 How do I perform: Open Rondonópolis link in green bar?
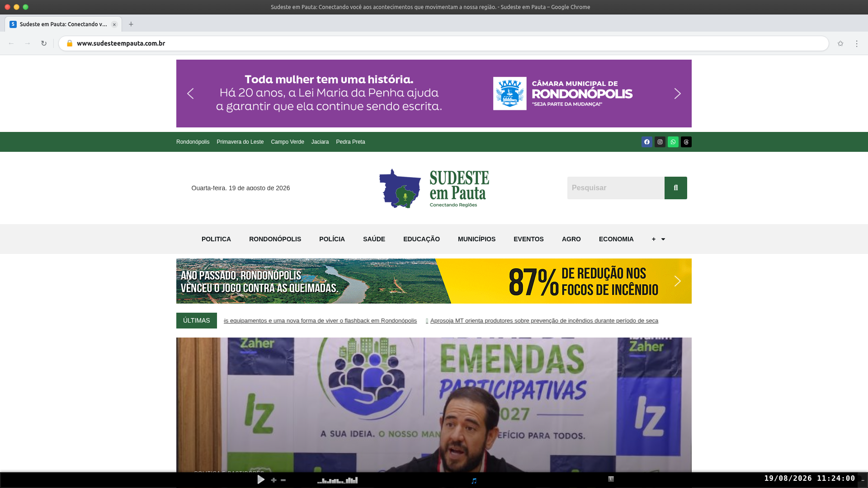click(x=193, y=142)
